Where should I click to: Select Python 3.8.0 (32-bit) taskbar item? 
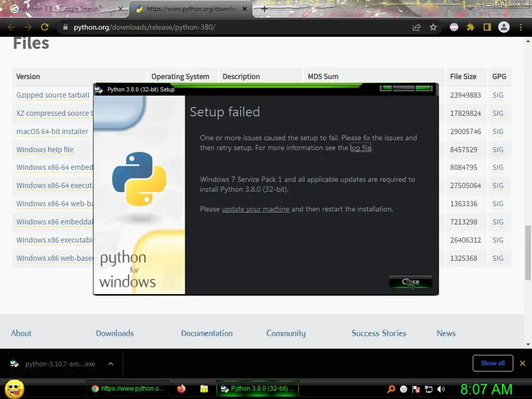pos(258,389)
